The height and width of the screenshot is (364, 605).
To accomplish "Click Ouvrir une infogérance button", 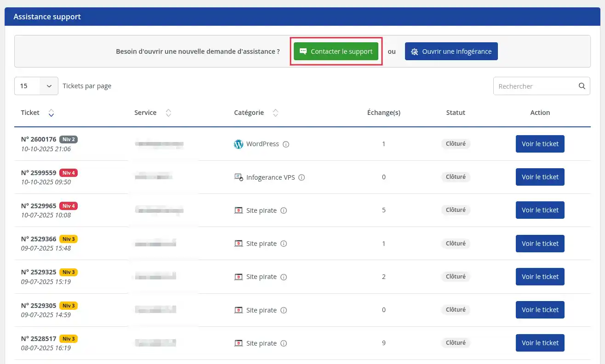I will (x=451, y=51).
